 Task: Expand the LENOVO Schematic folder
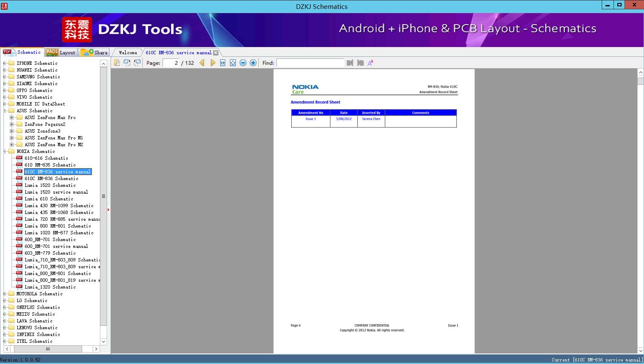[5, 328]
